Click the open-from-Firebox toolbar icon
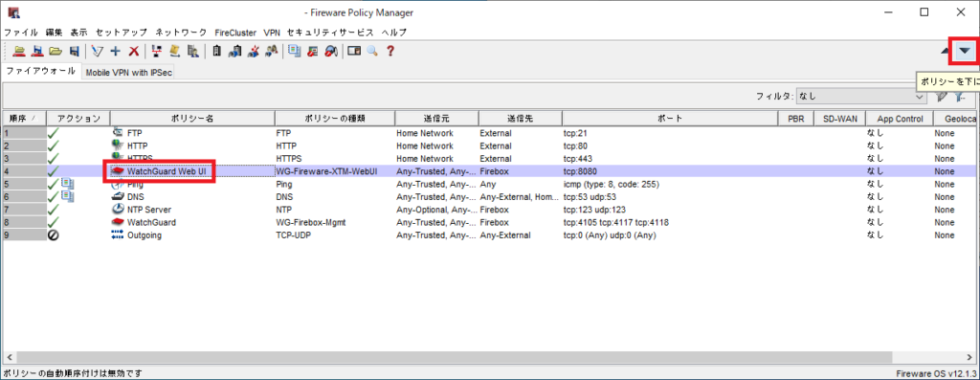Screen dimensions: 980x380 (19, 52)
